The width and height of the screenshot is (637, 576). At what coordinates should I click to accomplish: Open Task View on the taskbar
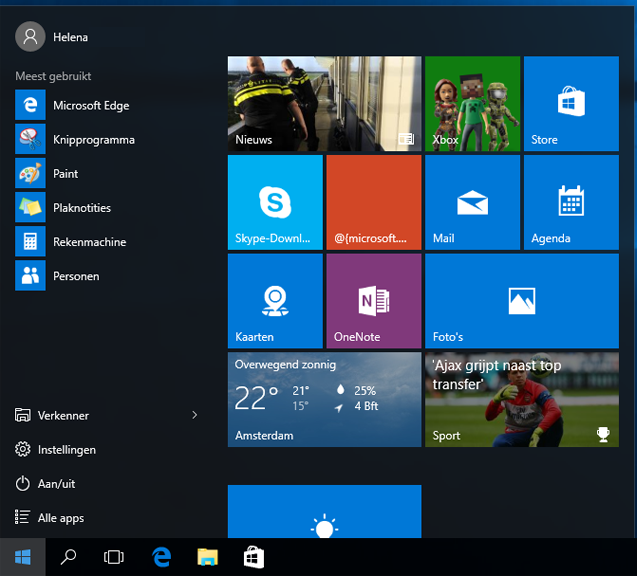coord(114,557)
